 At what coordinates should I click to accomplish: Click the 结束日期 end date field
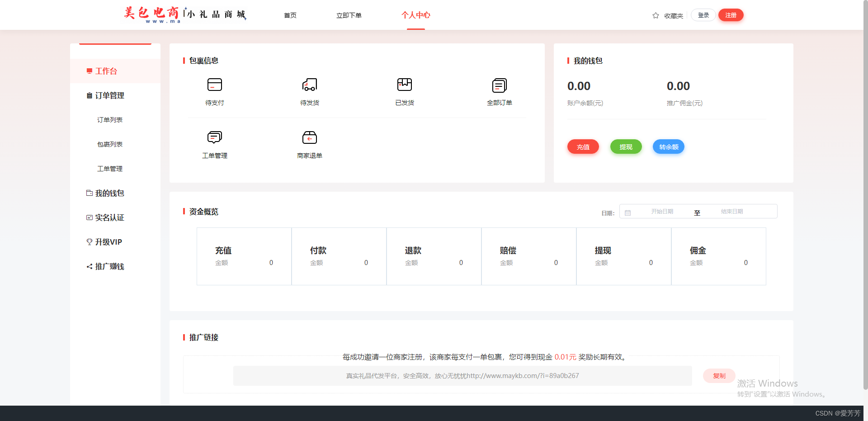tap(732, 212)
